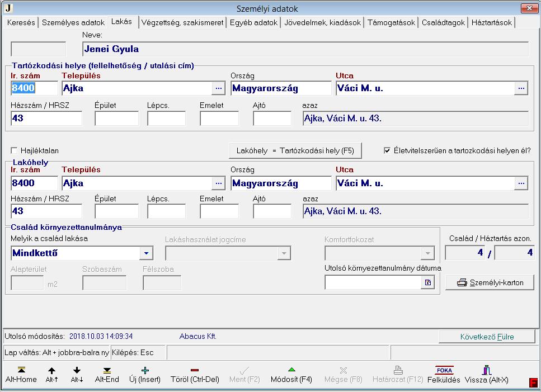
Task: Print Határozat (F12) document
Action: coord(398,375)
